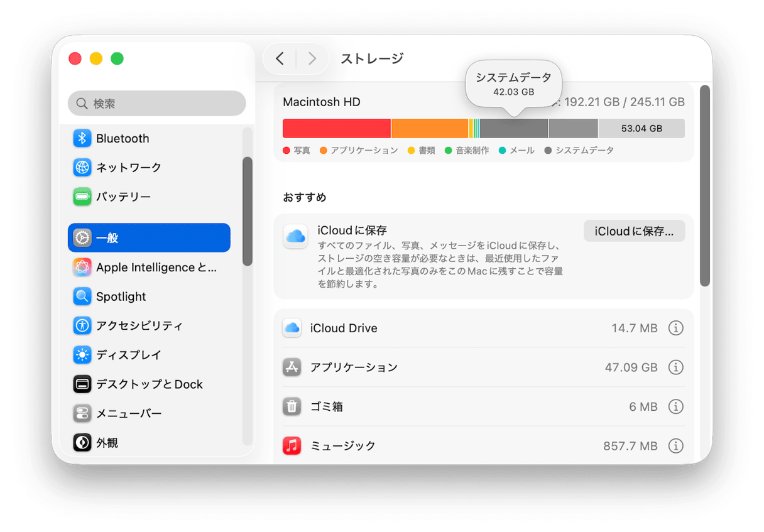Click the 外観 appearance icon
The image size is (764, 532).
[x=82, y=443]
